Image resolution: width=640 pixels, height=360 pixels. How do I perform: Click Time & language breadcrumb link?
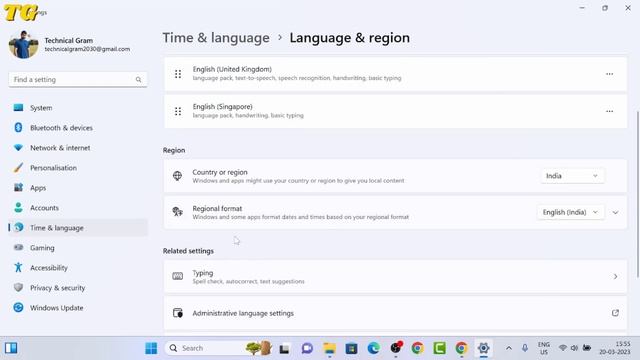[x=216, y=38]
